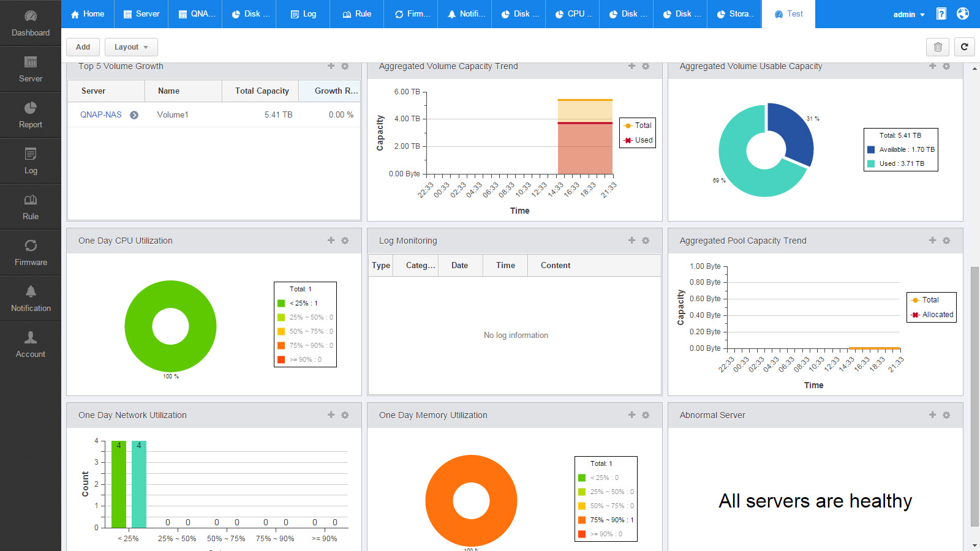Open Firmware in the sidebar
The width and height of the screenshot is (980, 551).
point(31,253)
